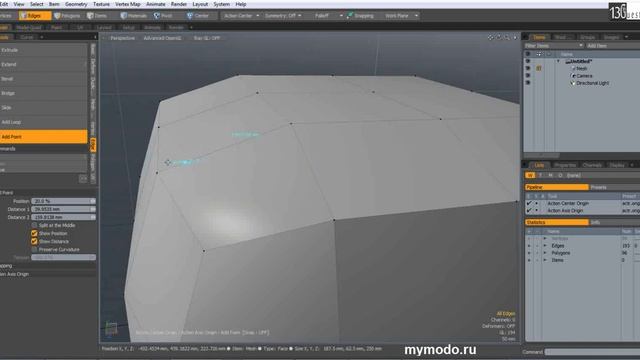The width and height of the screenshot is (640, 360).
Task: Click the viewport pan/move icon
Action: (491, 38)
